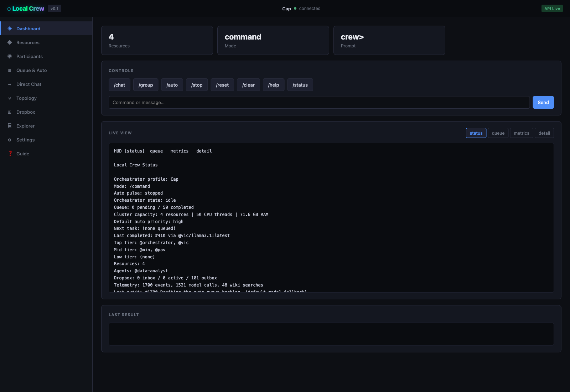Click the Dropbox grid icon
The image size is (570, 392).
[x=10, y=112]
